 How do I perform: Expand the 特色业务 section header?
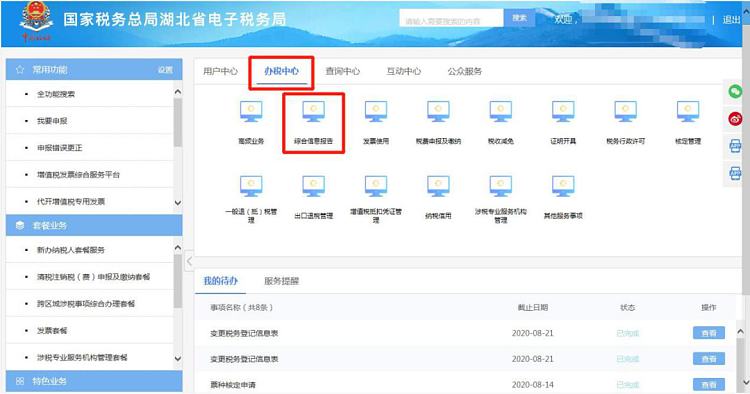(94, 381)
